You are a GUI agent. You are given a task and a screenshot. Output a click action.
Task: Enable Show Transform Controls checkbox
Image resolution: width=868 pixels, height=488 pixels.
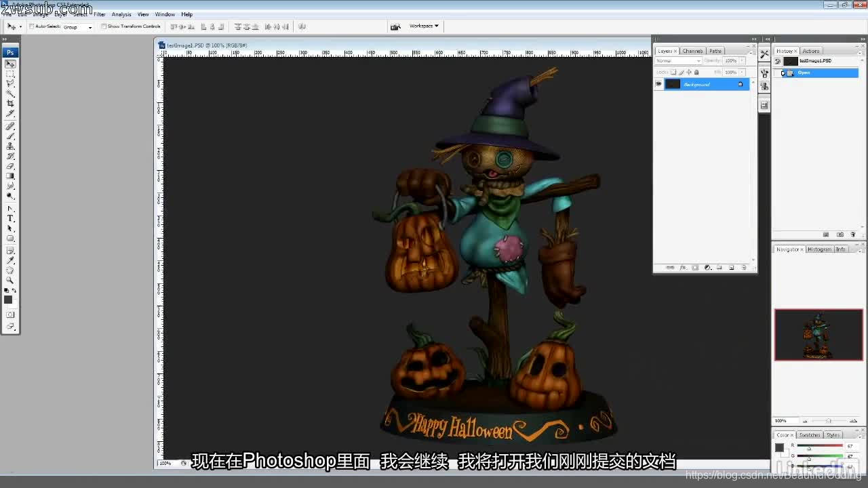tap(104, 26)
